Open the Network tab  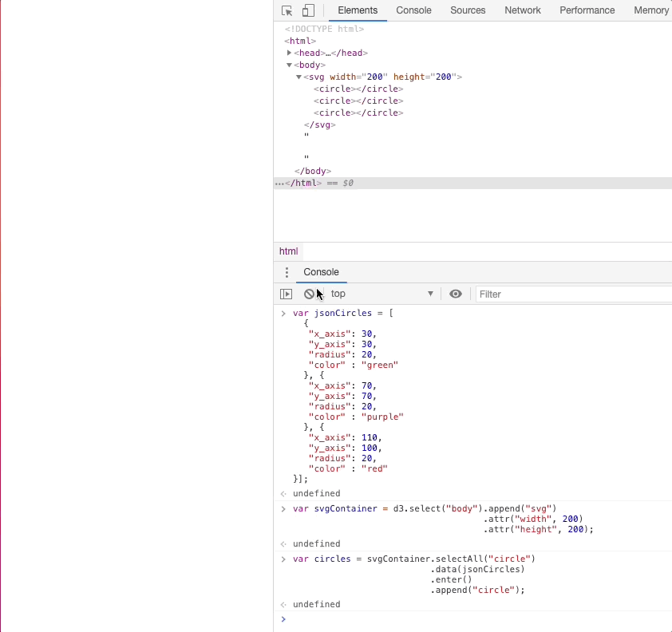[522, 10]
